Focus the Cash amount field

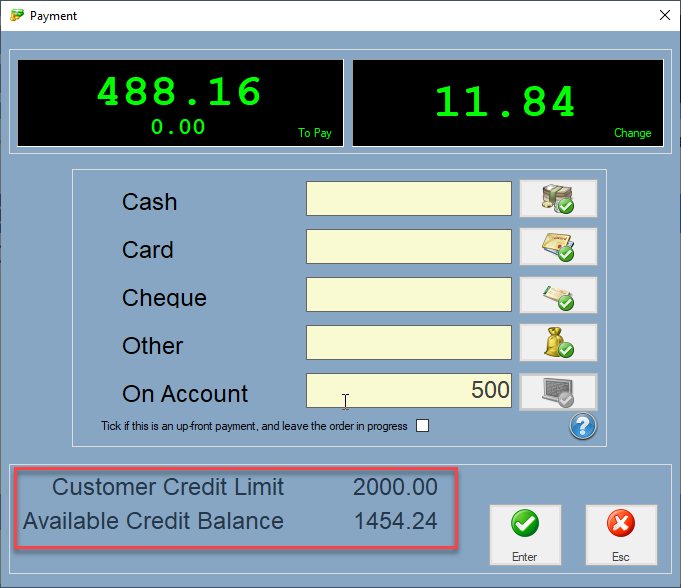point(409,199)
